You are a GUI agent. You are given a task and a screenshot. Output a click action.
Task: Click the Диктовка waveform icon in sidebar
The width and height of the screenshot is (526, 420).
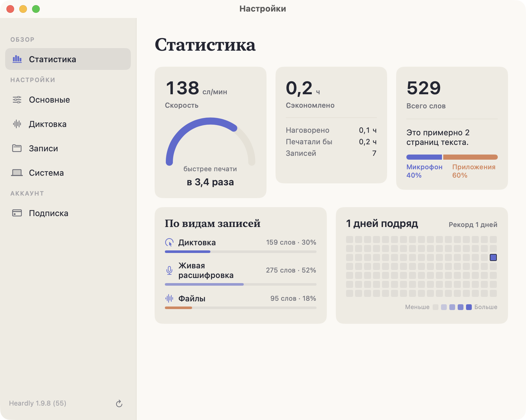(17, 124)
